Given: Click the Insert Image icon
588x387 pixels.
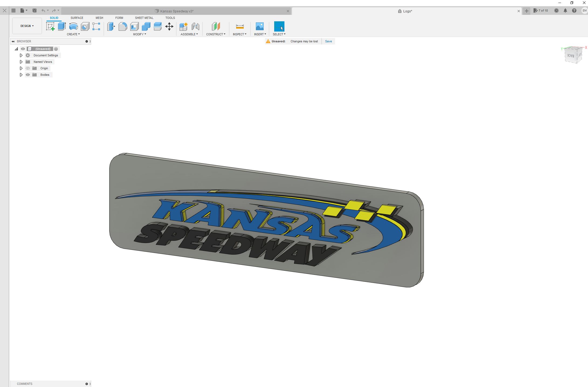Looking at the screenshot, I should [x=260, y=26].
